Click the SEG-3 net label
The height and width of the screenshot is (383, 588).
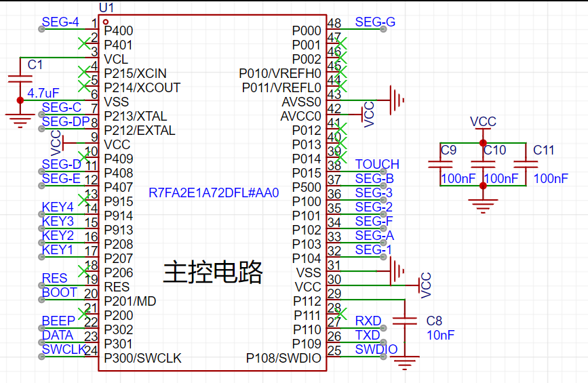click(374, 193)
